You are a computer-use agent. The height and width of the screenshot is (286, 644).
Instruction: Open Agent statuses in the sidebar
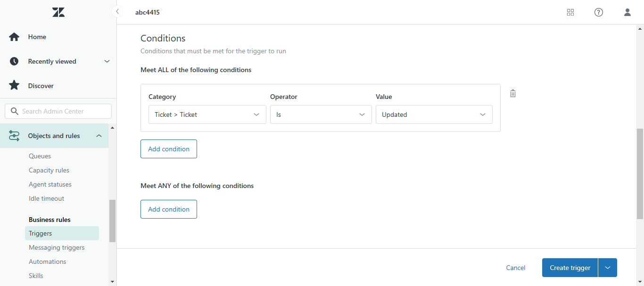click(x=50, y=184)
